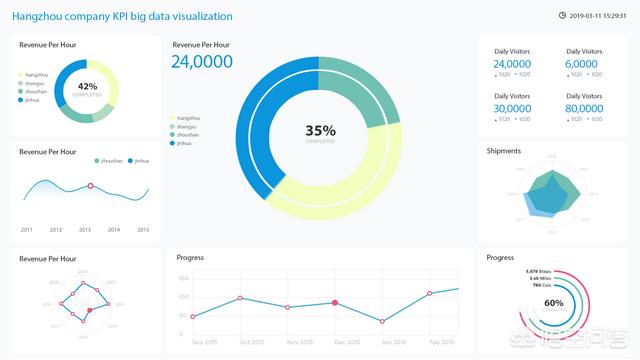
Task: Select the filled Dec 2015 data point
Action: coord(335,303)
